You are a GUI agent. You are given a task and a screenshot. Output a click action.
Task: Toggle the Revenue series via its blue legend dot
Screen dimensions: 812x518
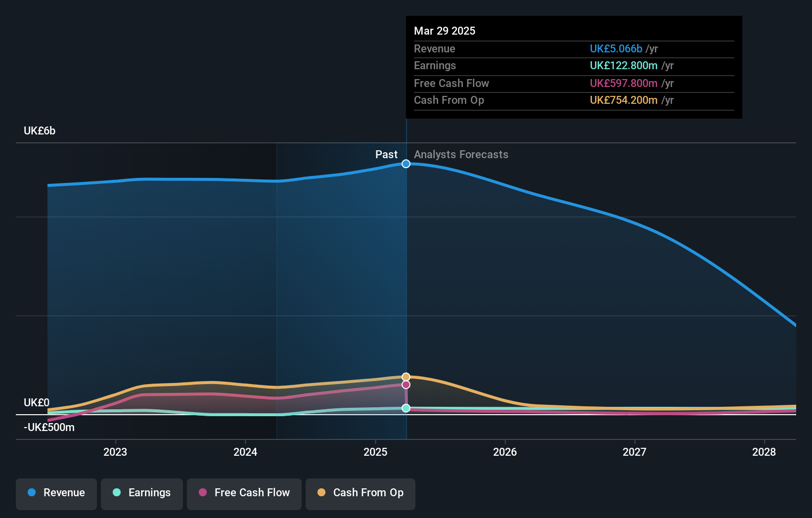31,493
